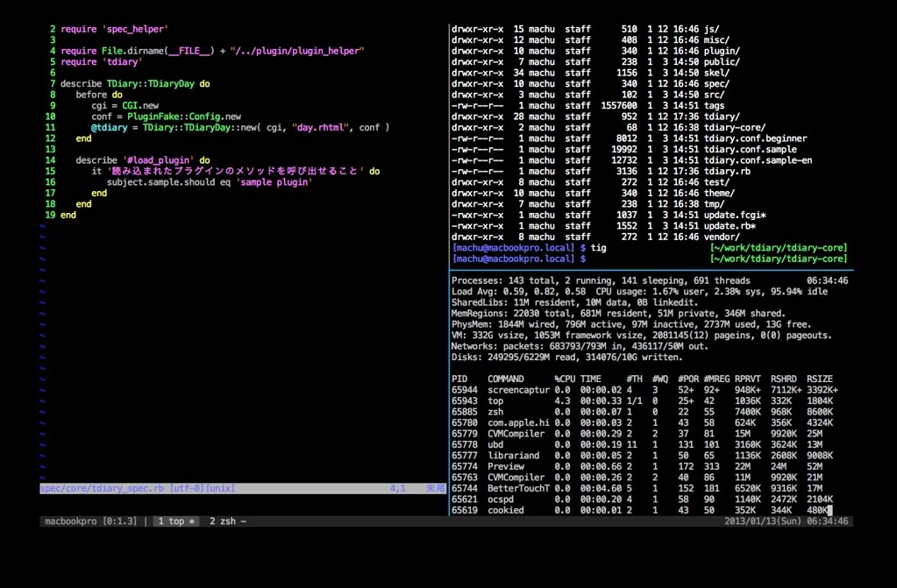Click the line "require 'spec_helper'" in vim
The image size is (897, 588).
click(114, 29)
